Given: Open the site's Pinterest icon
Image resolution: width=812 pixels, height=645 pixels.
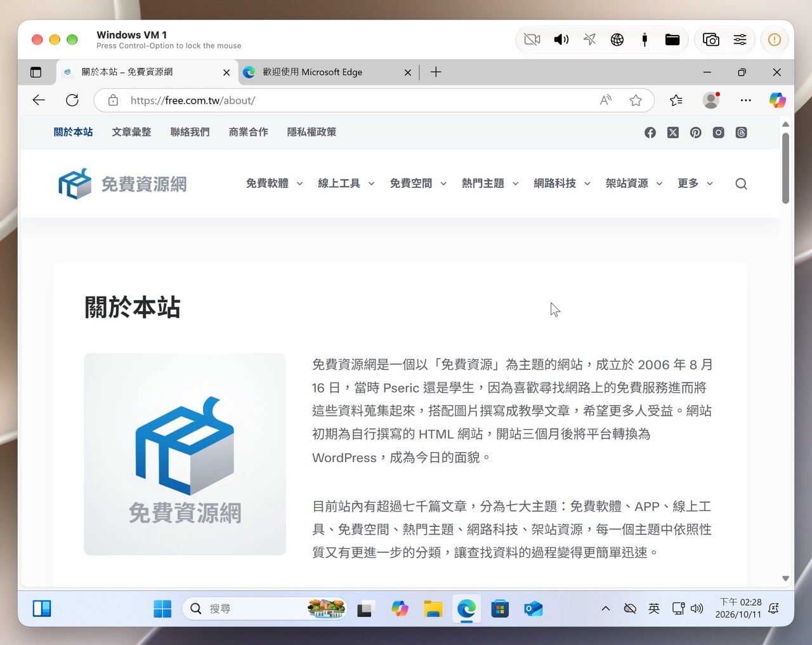Looking at the screenshot, I should coord(696,133).
